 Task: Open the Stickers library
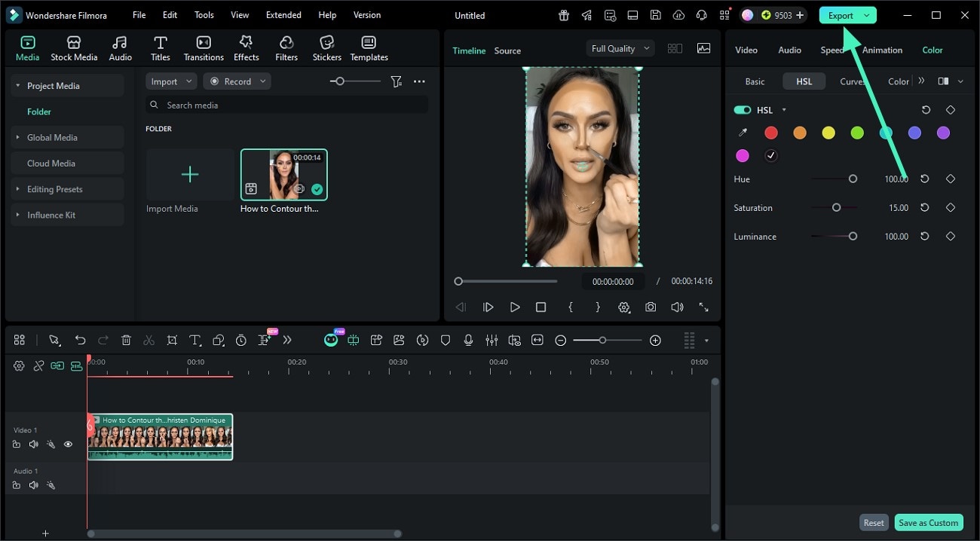pyautogui.click(x=326, y=47)
